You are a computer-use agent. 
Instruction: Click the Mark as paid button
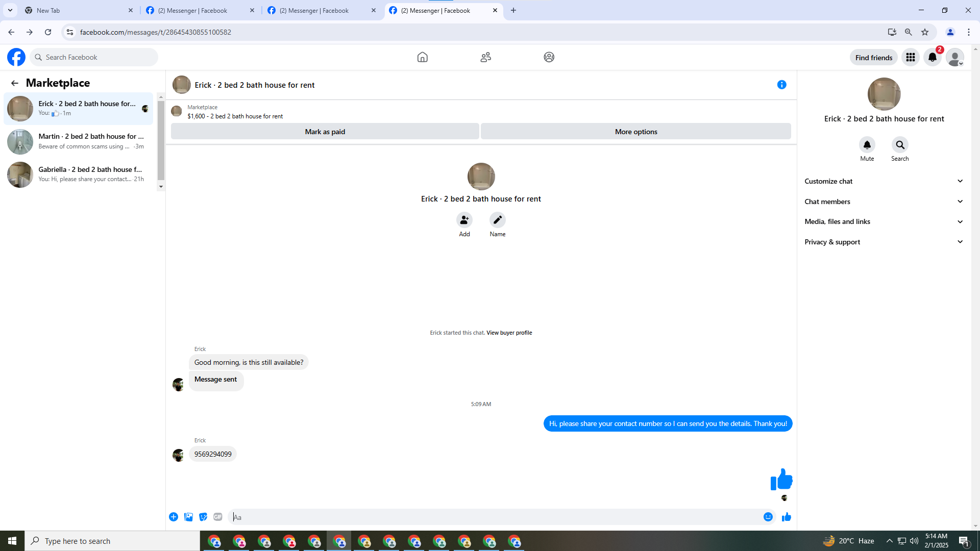click(x=325, y=132)
